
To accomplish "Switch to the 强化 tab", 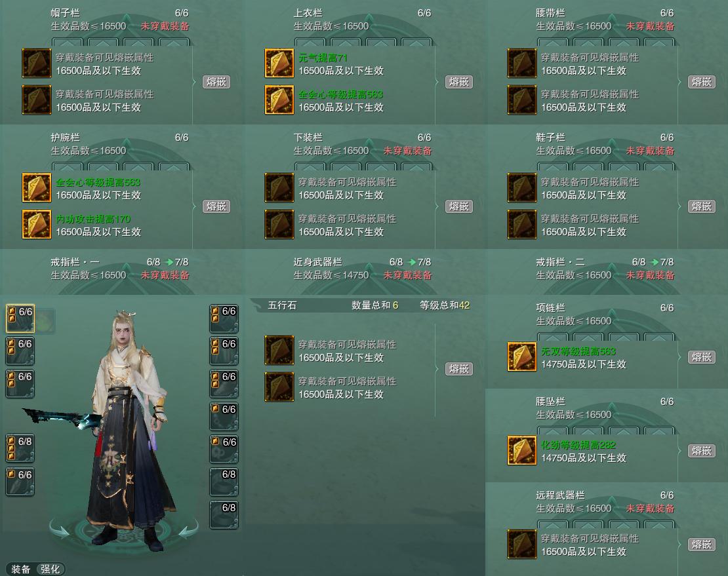I will (50, 569).
